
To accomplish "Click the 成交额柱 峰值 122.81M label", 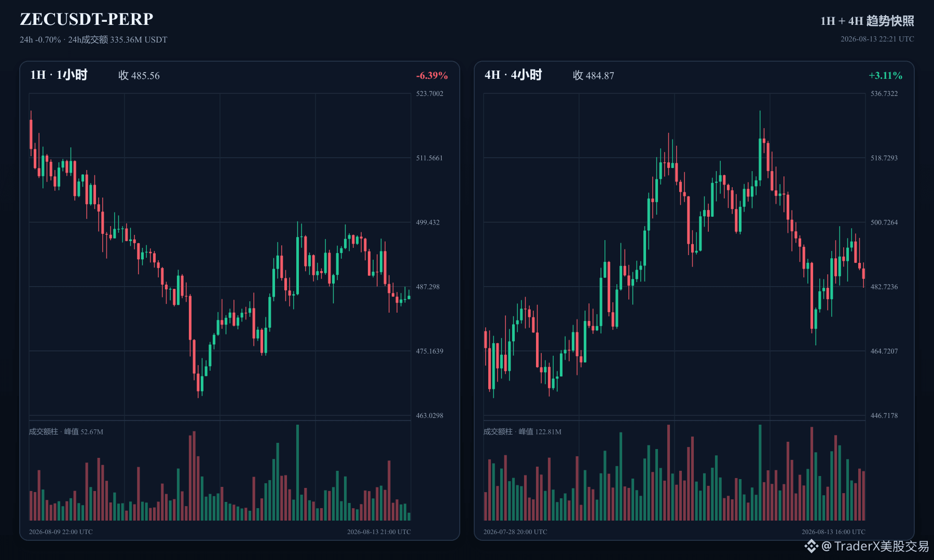I will click(x=523, y=432).
